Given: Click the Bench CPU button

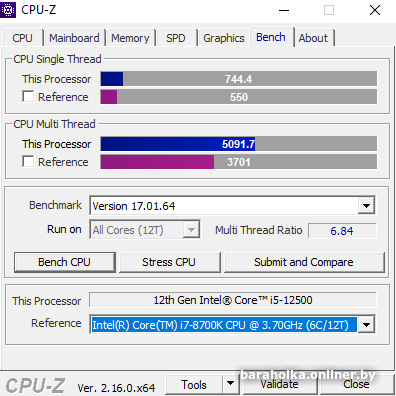Looking at the screenshot, I should point(64,262).
